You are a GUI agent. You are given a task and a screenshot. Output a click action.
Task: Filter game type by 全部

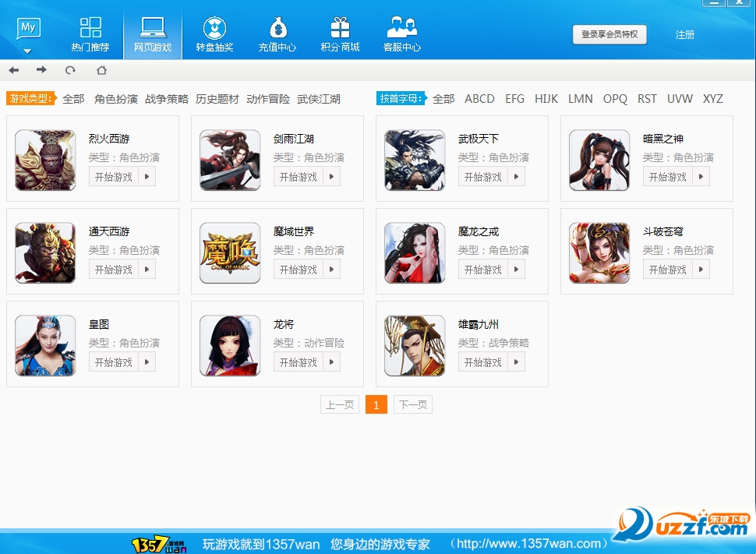73,99
